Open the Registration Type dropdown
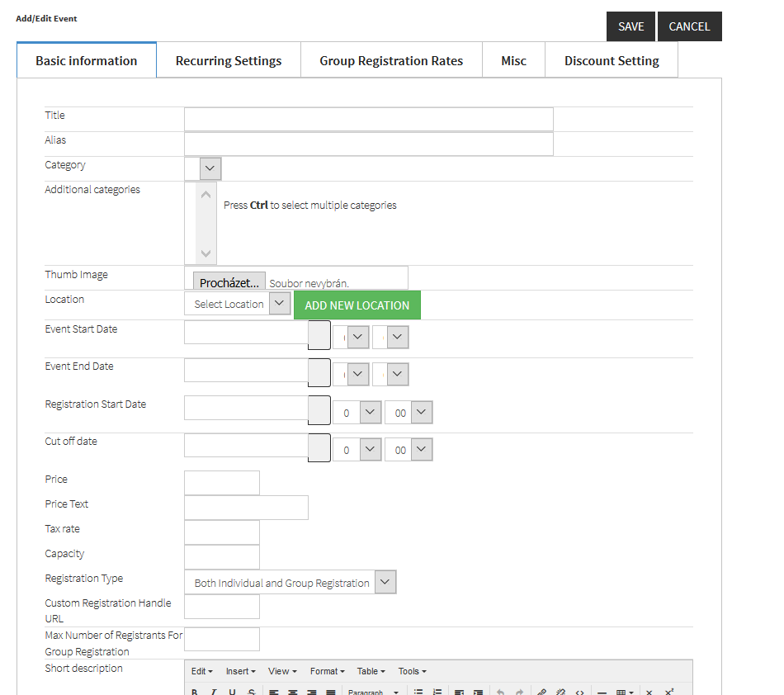Screen dimensions: 784x695 click(290, 582)
